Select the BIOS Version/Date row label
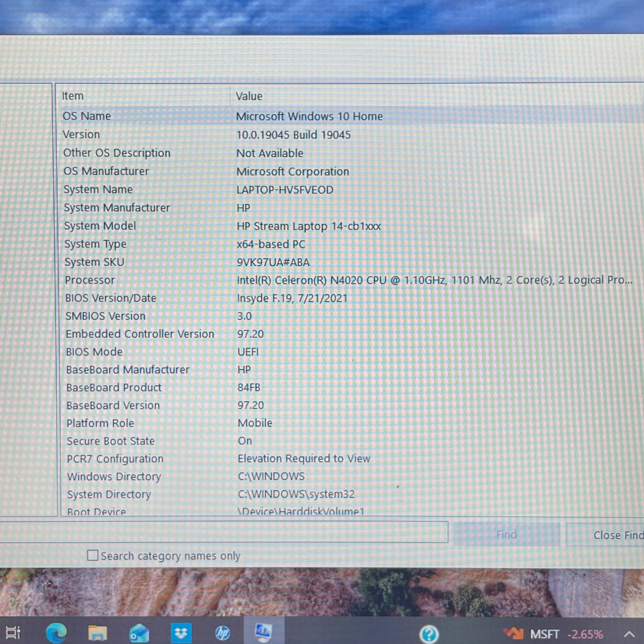The height and width of the screenshot is (644, 644). click(111, 298)
